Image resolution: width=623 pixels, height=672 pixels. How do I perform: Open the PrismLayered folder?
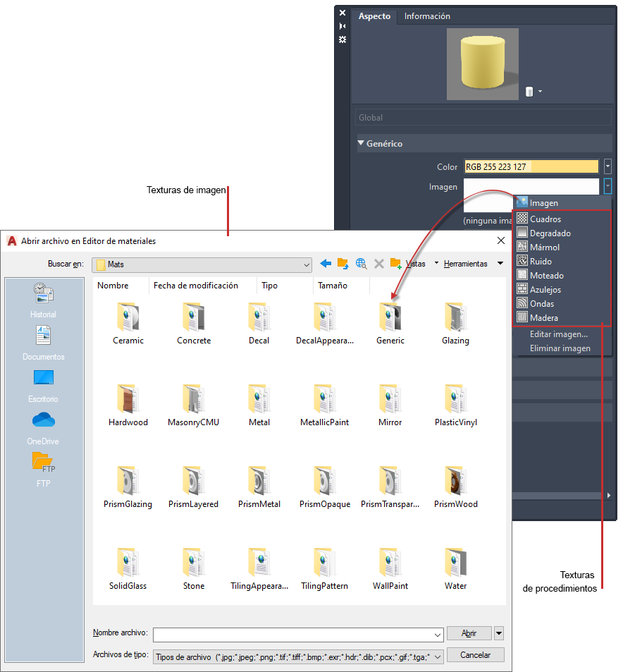click(194, 487)
